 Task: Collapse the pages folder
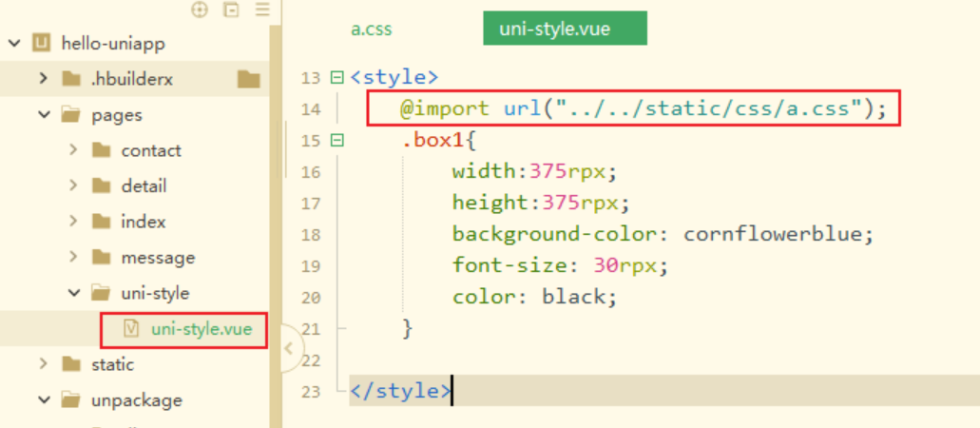tap(44, 115)
